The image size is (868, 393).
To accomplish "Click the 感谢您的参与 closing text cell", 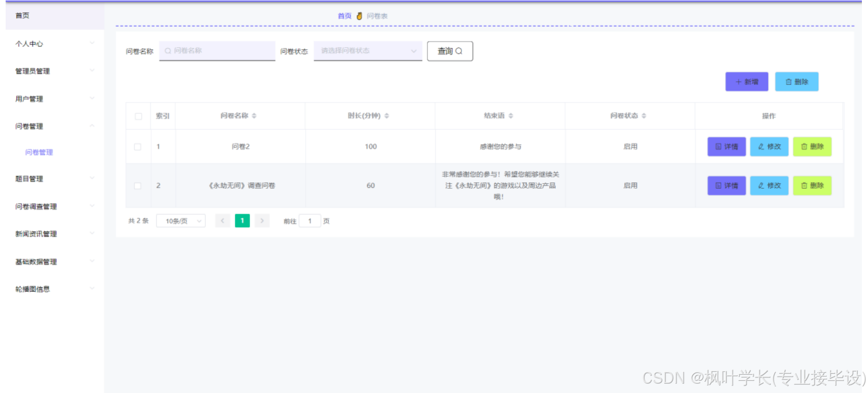I will pyautogui.click(x=500, y=146).
